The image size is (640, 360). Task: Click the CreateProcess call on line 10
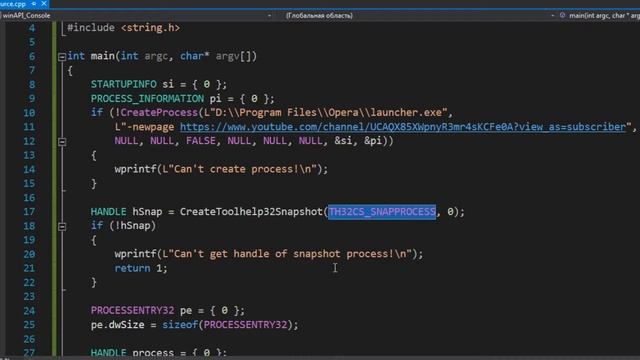tap(159, 113)
